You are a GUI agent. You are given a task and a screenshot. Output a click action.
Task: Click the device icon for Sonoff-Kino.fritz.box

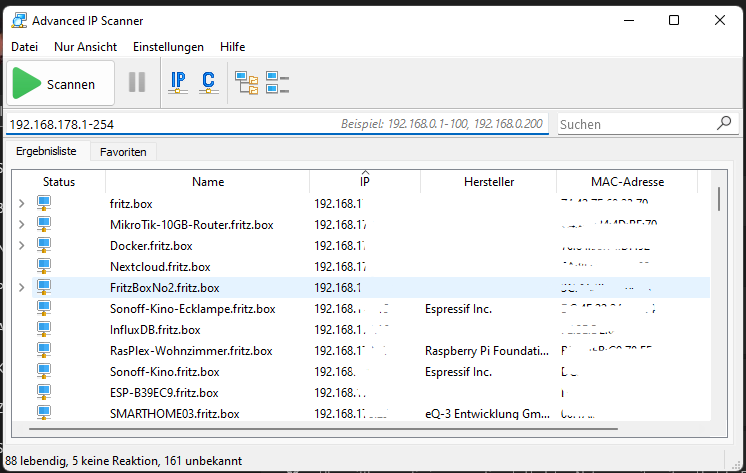coord(44,371)
